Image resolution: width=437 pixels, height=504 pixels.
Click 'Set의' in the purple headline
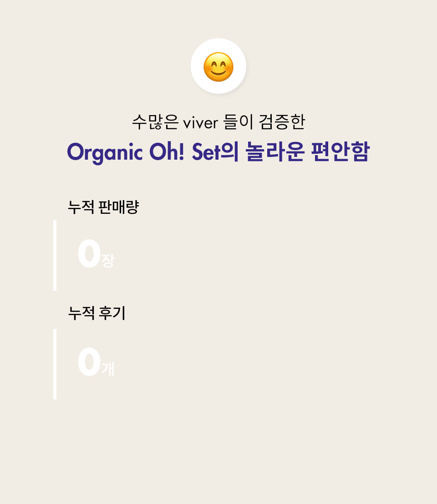tap(215, 151)
